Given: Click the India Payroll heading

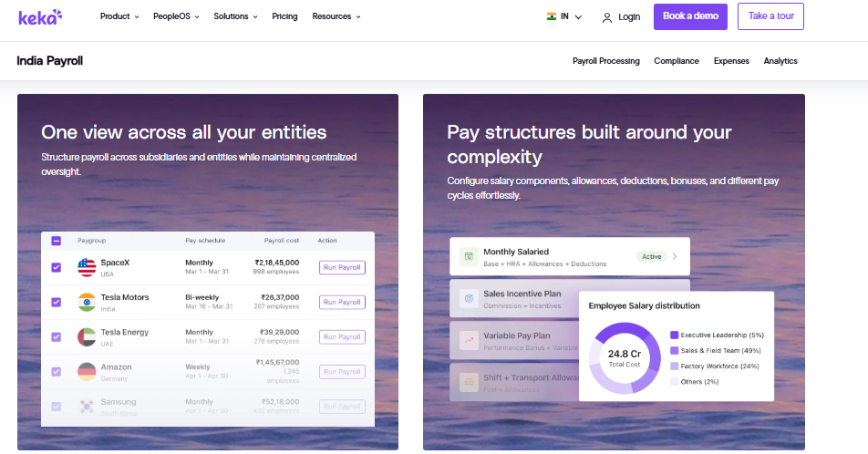Looking at the screenshot, I should [50, 61].
